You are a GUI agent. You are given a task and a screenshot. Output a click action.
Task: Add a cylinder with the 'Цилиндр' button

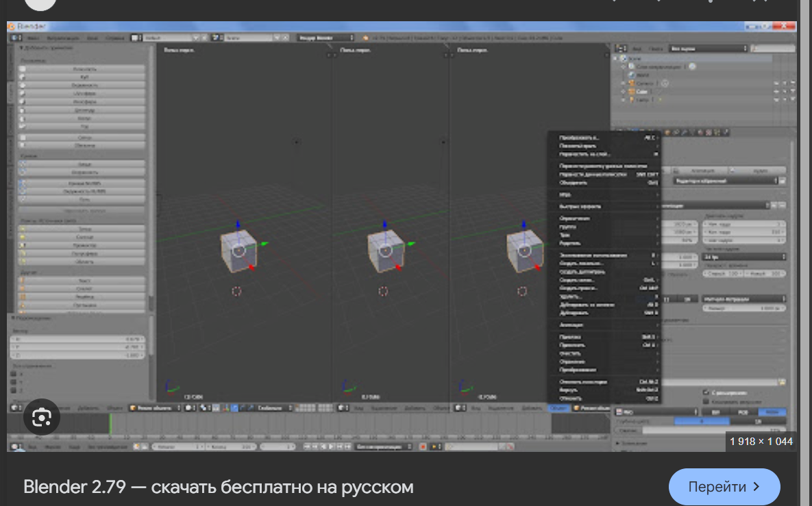pyautogui.click(x=83, y=110)
